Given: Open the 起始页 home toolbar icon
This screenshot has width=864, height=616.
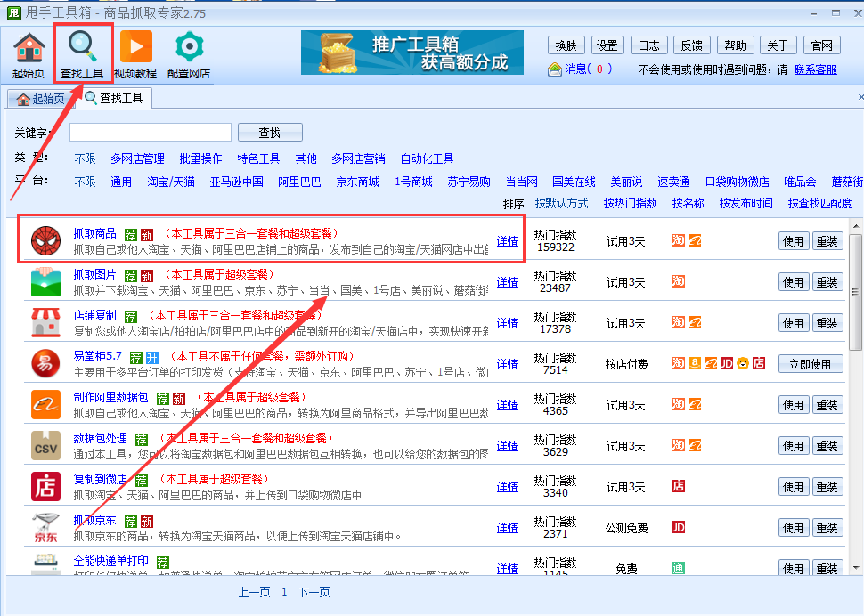Looking at the screenshot, I should pyautogui.click(x=29, y=54).
